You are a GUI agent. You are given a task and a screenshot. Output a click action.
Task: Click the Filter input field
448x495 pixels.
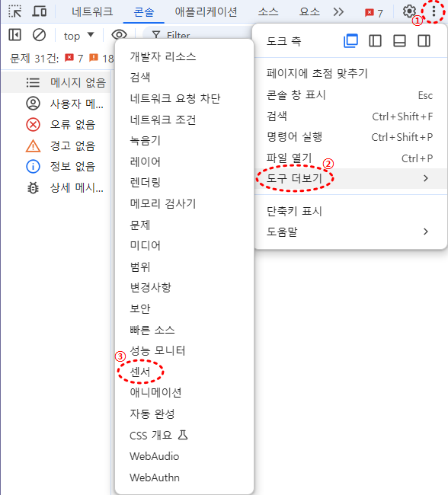click(197, 35)
